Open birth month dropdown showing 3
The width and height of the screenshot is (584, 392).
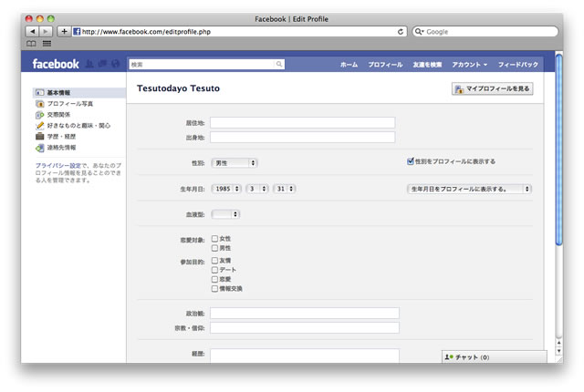point(257,189)
